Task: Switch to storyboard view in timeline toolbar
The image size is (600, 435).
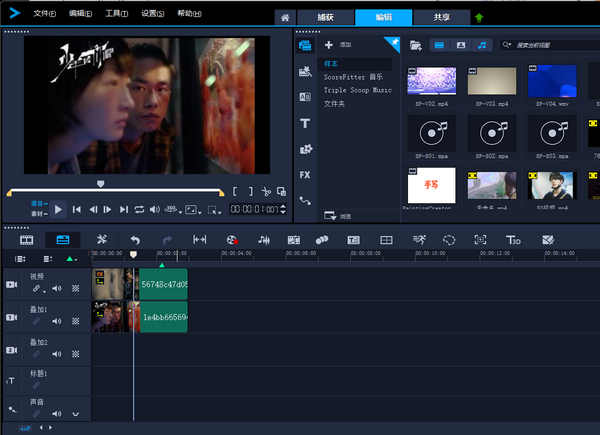Action: click(x=27, y=240)
